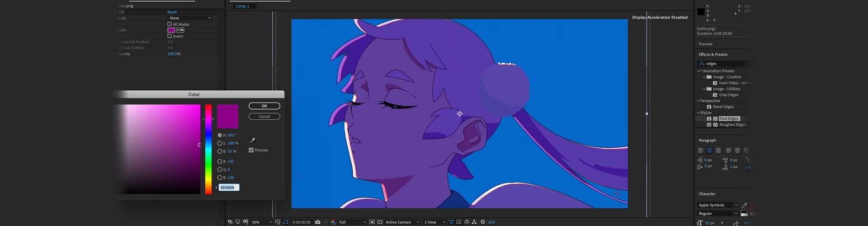Select the Bevel Edges effect
The image size is (868, 226).
(723, 107)
